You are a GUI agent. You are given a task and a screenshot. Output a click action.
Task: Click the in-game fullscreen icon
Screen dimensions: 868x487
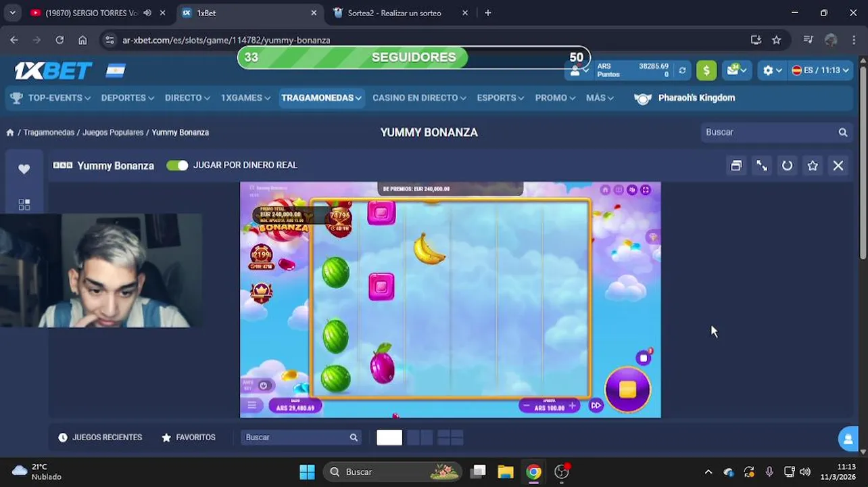[646, 190]
